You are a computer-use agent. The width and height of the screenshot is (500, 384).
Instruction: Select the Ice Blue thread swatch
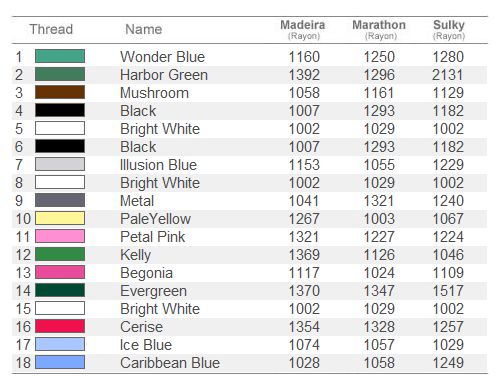click(60, 344)
